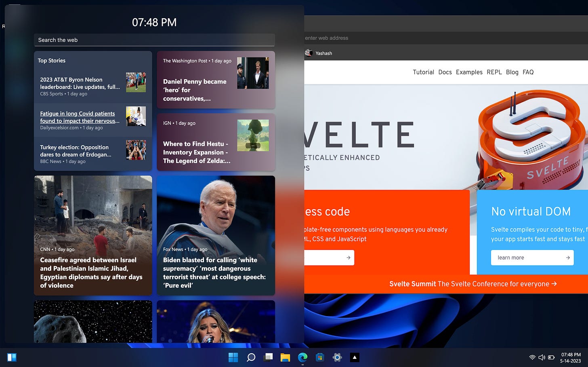Screen dimensions: 588x367
Task: Switch to Microsoft Edge on taskbar
Action: click(302, 357)
